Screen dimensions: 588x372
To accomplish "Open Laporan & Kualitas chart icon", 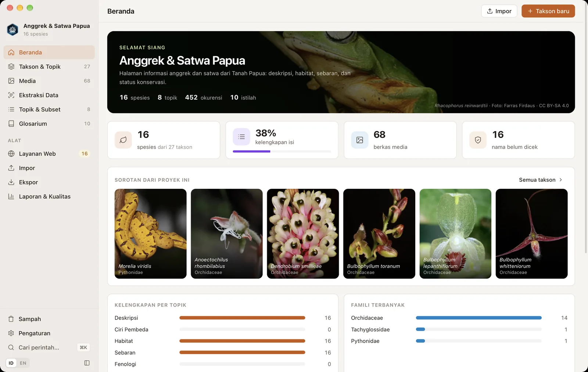I will (x=11, y=196).
